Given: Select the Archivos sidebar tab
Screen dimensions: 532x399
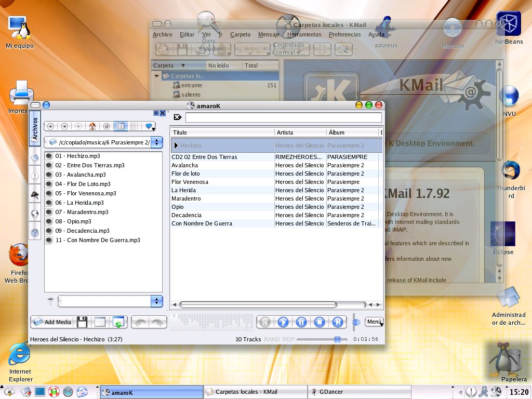Looking at the screenshot, I should (35, 129).
